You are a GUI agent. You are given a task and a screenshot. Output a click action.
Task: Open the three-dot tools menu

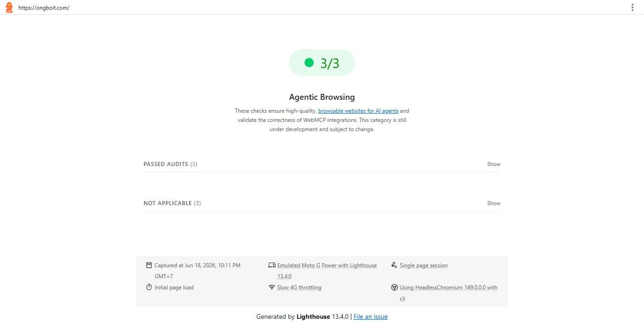click(x=632, y=7)
